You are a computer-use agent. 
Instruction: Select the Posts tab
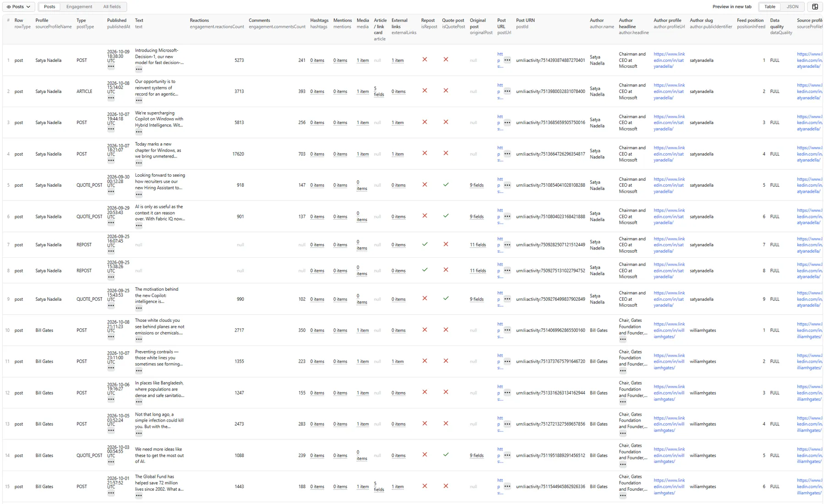(x=49, y=7)
